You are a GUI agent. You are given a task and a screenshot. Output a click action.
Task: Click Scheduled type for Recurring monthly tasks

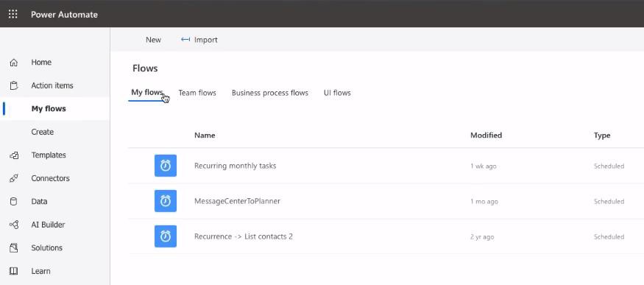tap(609, 166)
